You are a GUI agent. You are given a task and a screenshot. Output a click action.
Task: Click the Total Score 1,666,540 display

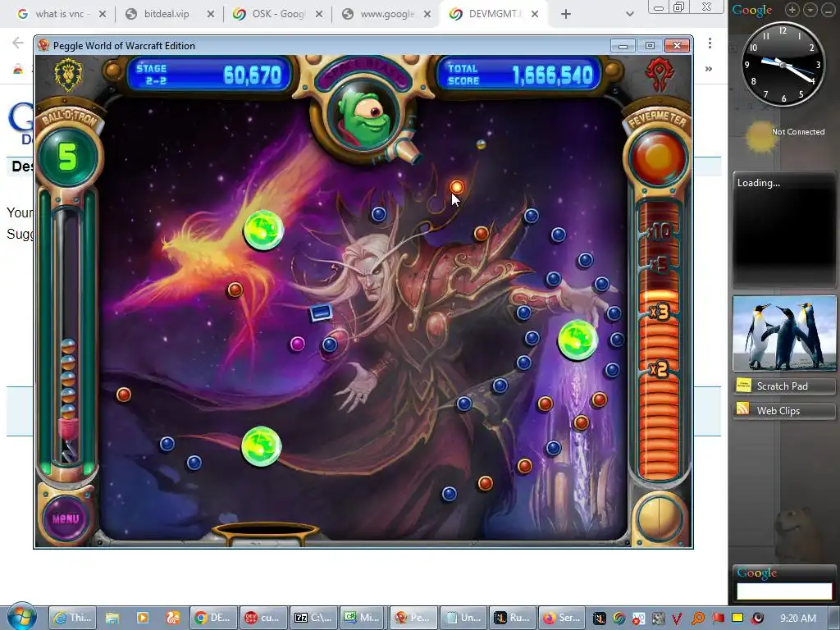point(519,75)
